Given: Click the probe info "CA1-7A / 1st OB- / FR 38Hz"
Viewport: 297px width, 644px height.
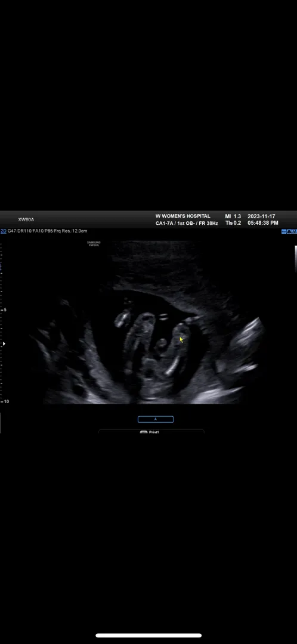Looking at the screenshot, I should 187,224.
